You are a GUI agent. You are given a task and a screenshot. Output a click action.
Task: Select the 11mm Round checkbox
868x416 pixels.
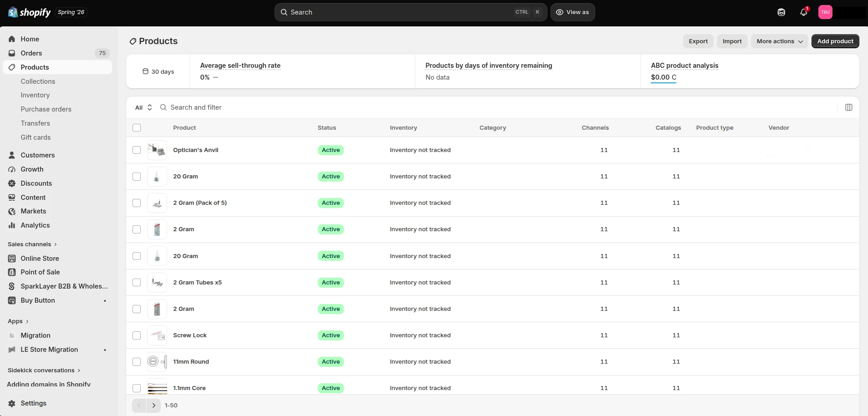(137, 362)
